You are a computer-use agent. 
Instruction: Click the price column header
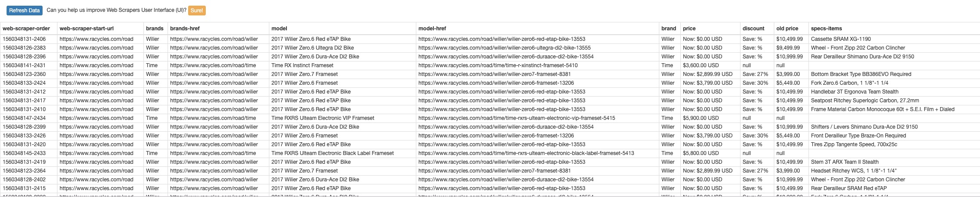click(x=689, y=29)
